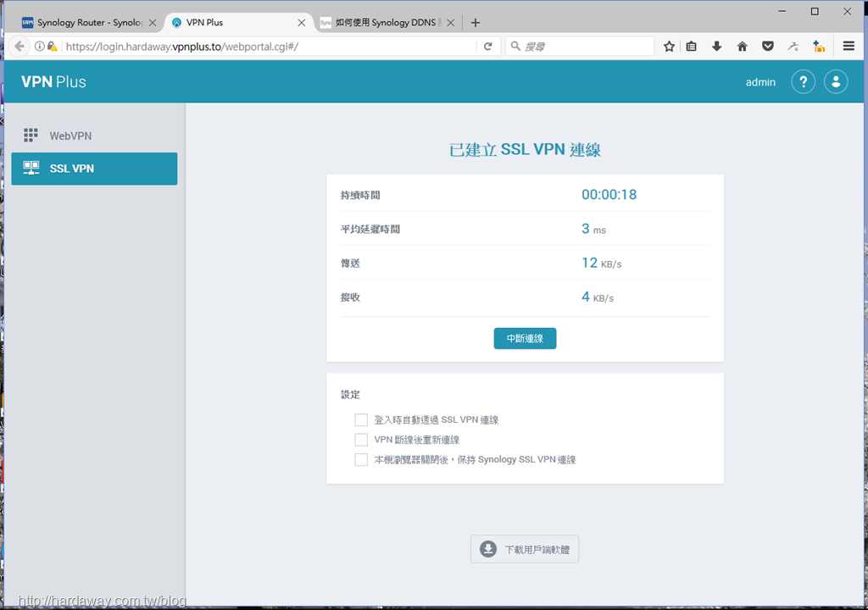This screenshot has height=610, width=868.
Task: Select the VPN Plus browser tab
Action: pyautogui.click(x=238, y=23)
